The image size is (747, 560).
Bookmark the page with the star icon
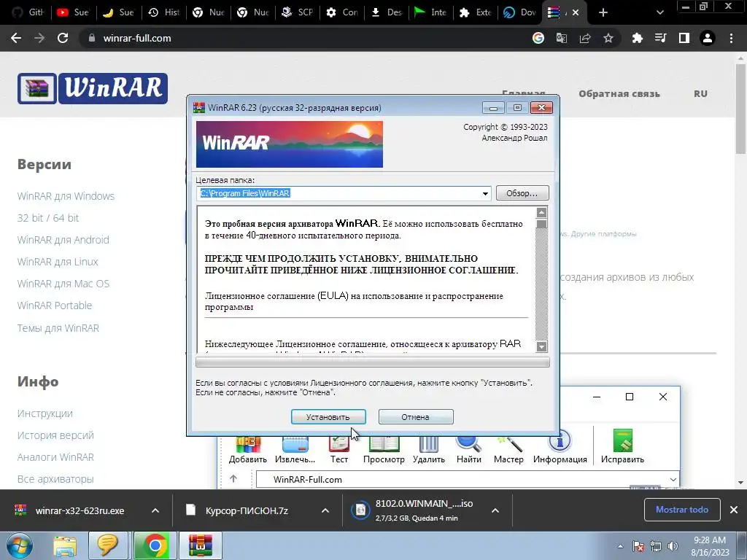(608, 38)
